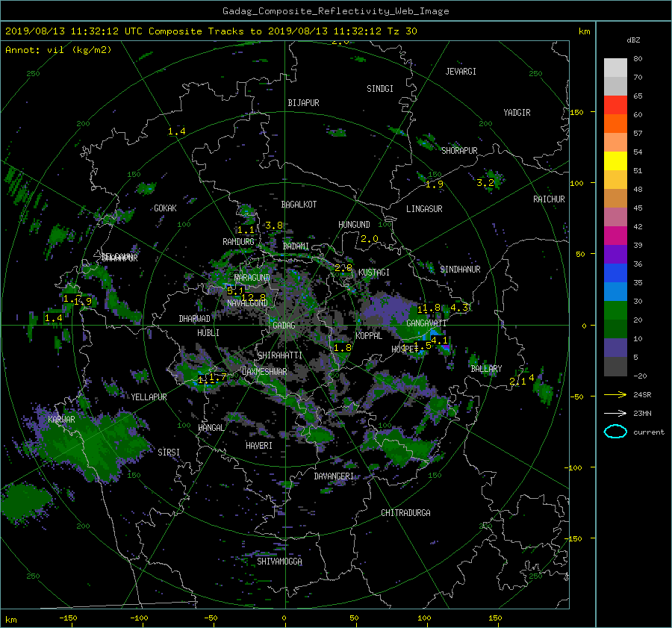Click the SIRSI town label
Screen dimensions: 672x628
point(169,453)
